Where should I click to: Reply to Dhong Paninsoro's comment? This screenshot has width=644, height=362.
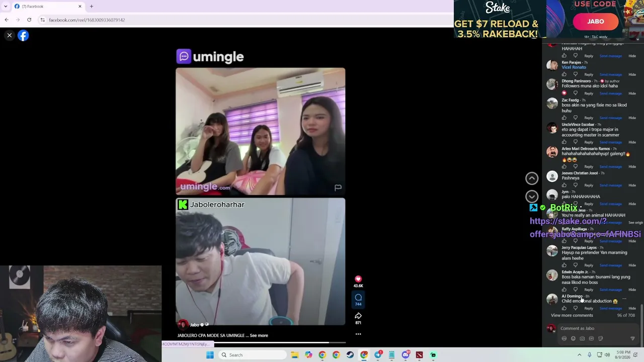coord(589,93)
